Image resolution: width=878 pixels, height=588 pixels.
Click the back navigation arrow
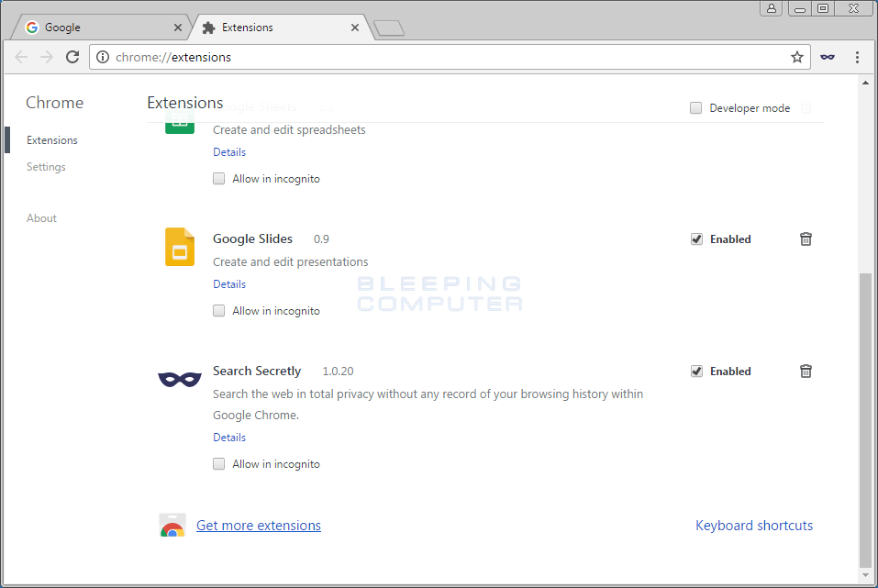pos(21,57)
